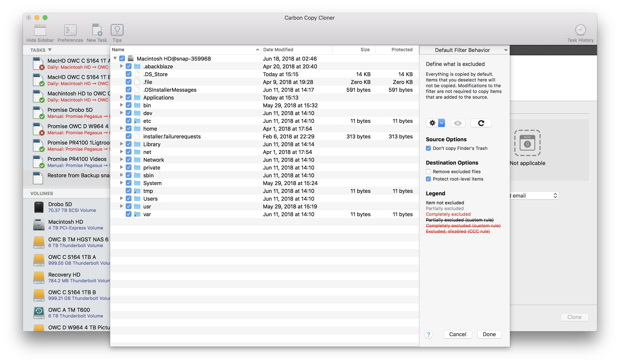Viewport: 620px width, 364px height.
Task: Click the help question mark button
Action: (429, 335)
